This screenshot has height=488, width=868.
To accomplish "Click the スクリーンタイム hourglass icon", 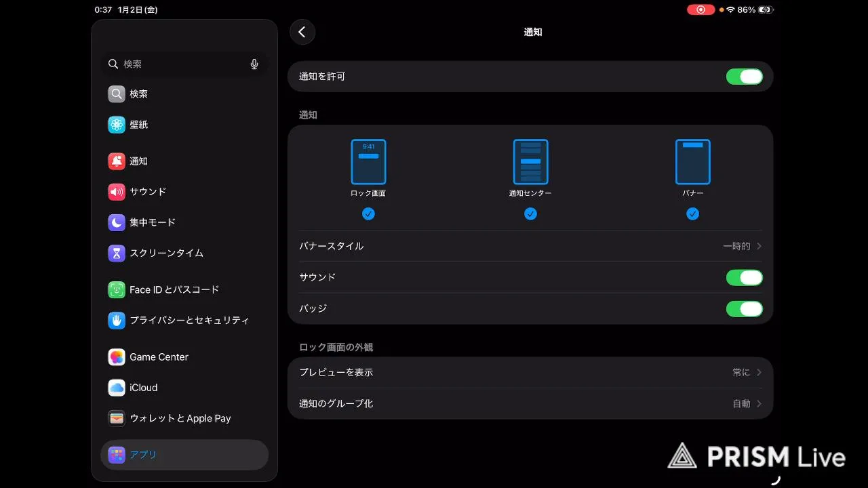I will 117,253.
